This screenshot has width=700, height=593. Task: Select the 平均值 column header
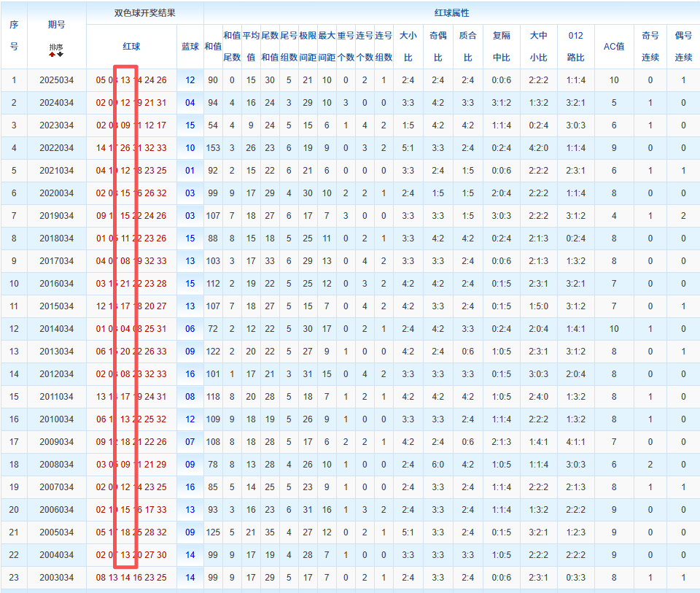251,47
